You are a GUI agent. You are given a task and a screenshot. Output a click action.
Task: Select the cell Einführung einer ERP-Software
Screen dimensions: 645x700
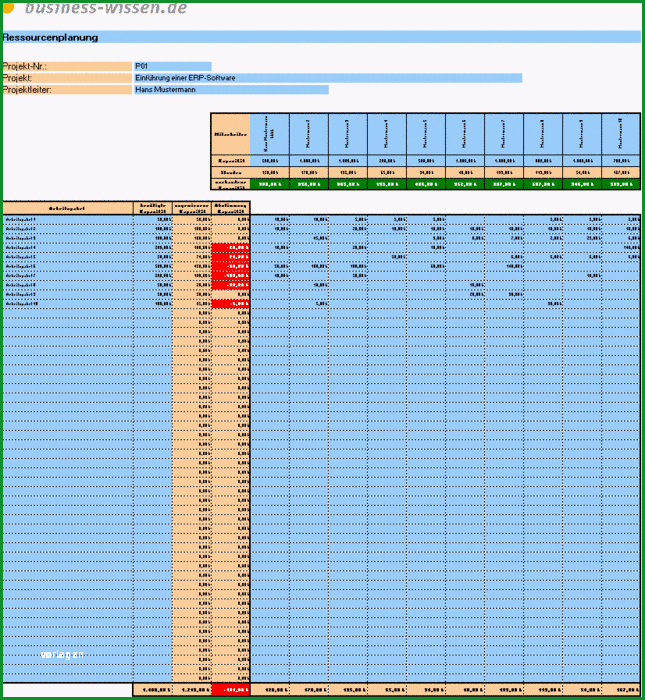328,78
